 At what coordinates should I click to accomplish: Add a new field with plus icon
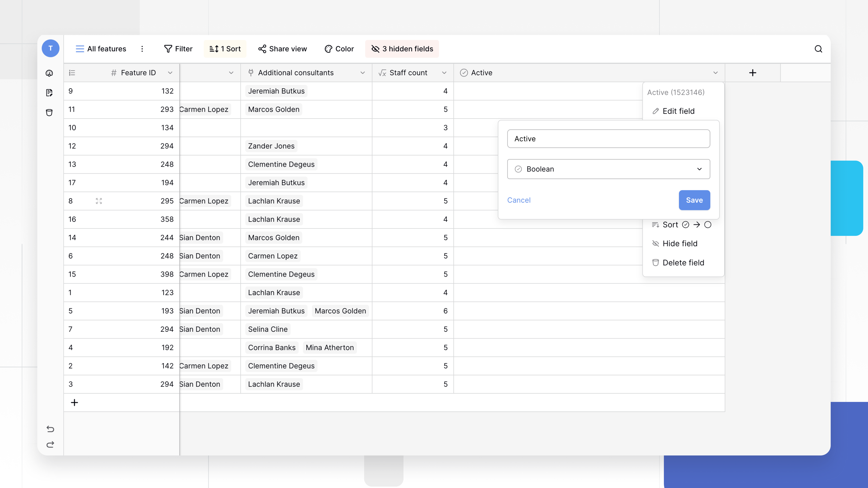(752, 73)
